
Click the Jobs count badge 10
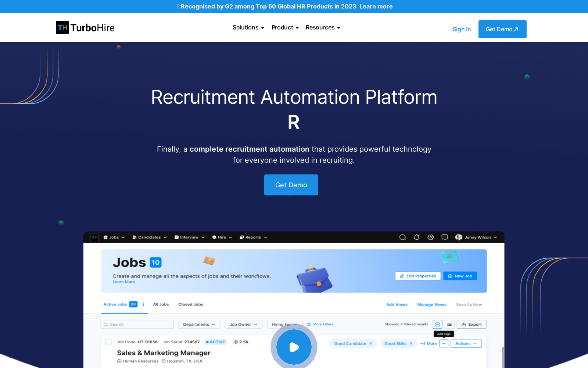[x=155, y=262]
